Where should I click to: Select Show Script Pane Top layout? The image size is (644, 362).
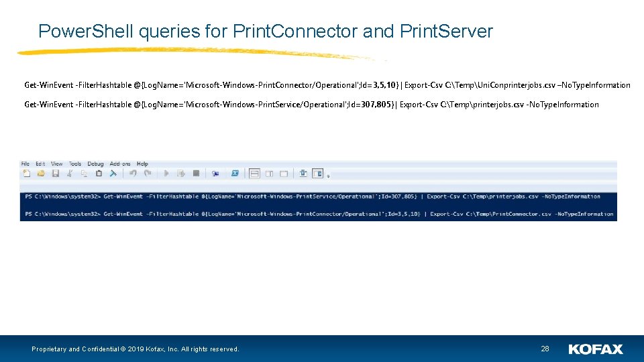point(254,173)
